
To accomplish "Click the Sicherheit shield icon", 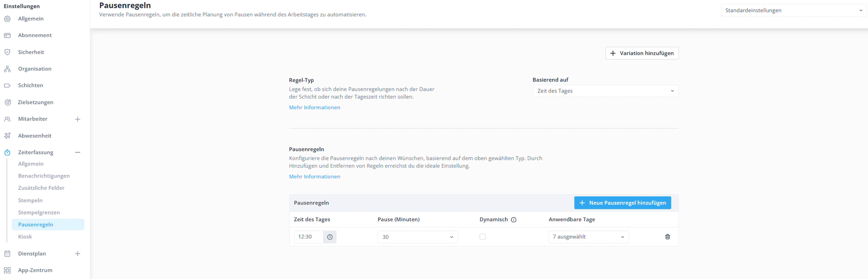I will (x=7, y=52).
